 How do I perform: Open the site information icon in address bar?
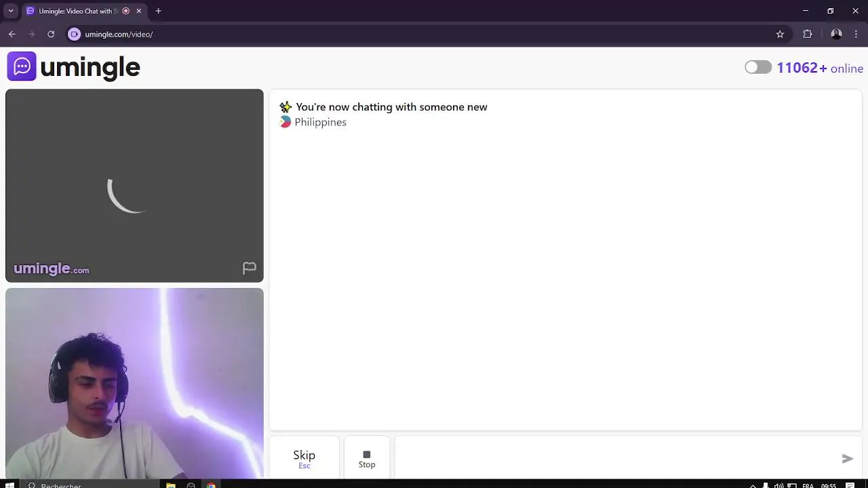pyautogui.click(x=75, y=34)
